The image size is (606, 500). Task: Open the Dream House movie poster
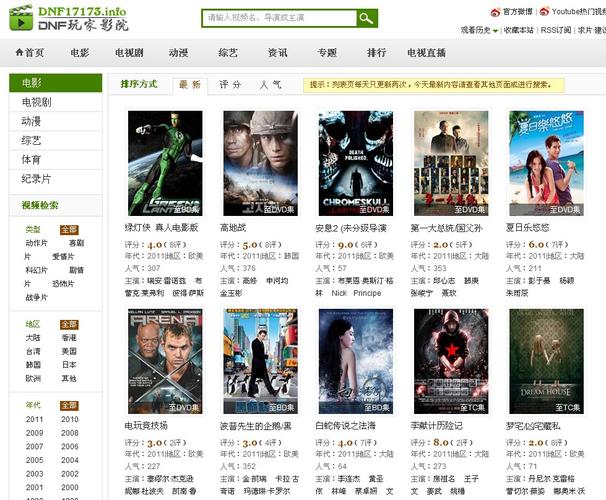tap(546, 361)
